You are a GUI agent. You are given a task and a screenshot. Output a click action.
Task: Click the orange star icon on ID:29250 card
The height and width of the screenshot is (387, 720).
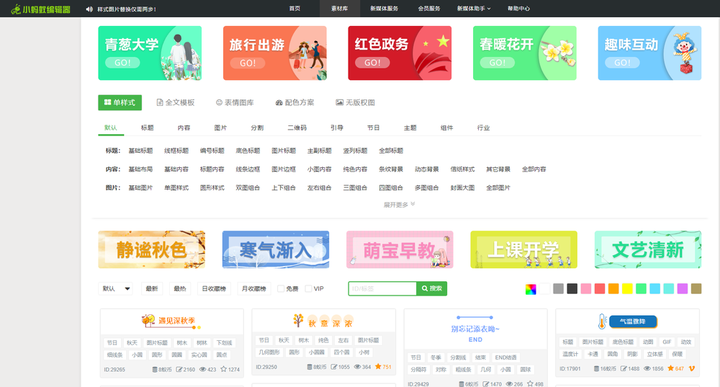[x=378, y=366]
